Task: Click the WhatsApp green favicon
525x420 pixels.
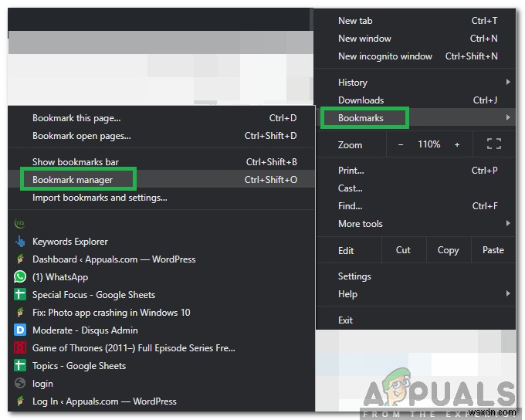Action: point(20,276)
